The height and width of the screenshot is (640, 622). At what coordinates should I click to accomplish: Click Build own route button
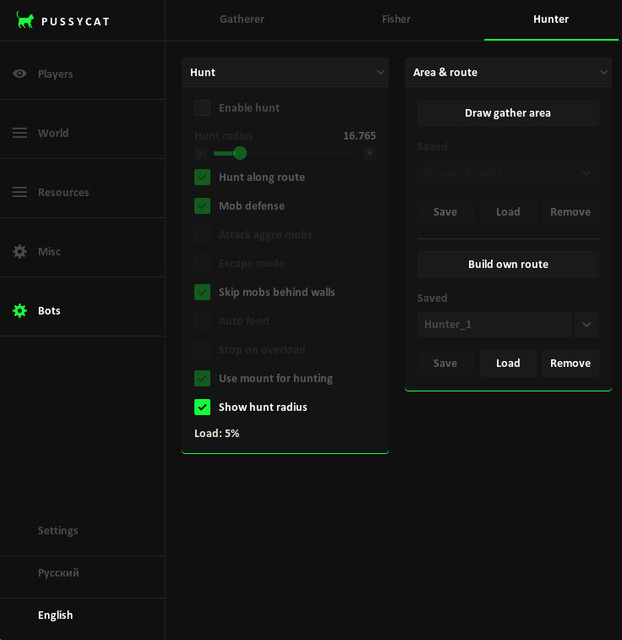point(508,264)
